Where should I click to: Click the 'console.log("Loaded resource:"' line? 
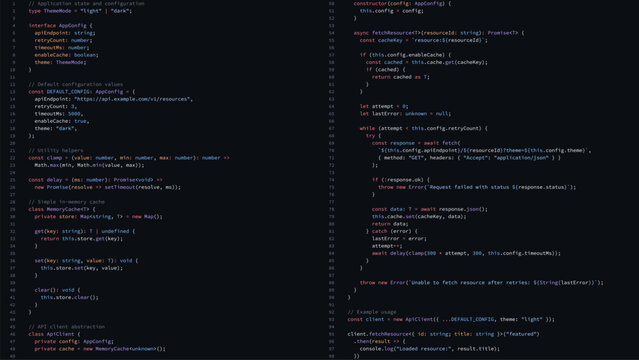(x=430, y=349)
